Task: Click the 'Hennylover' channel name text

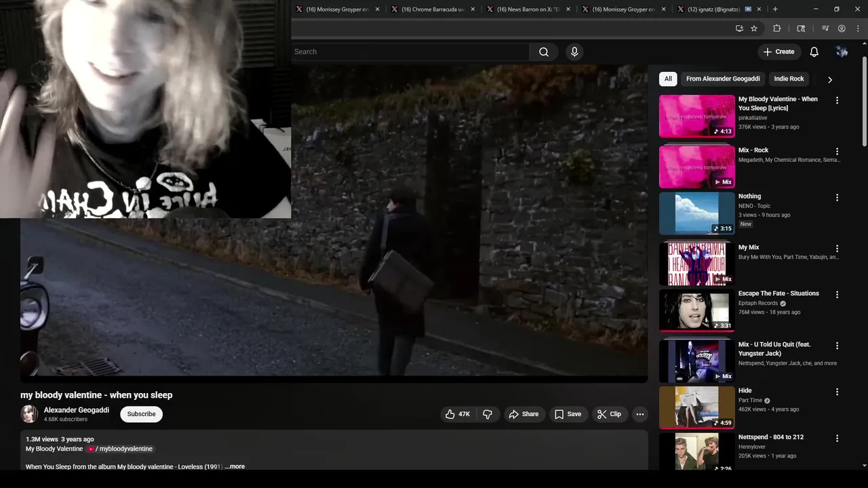Action: coord(753,447)
